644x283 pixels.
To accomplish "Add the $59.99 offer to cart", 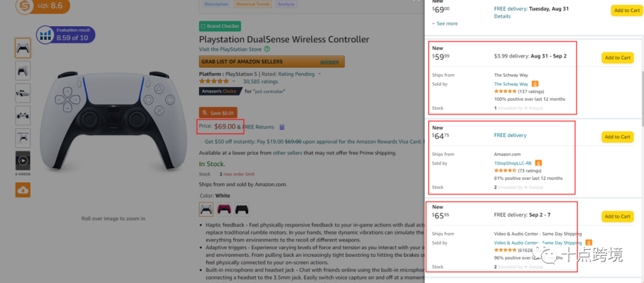I will point(617,57).
